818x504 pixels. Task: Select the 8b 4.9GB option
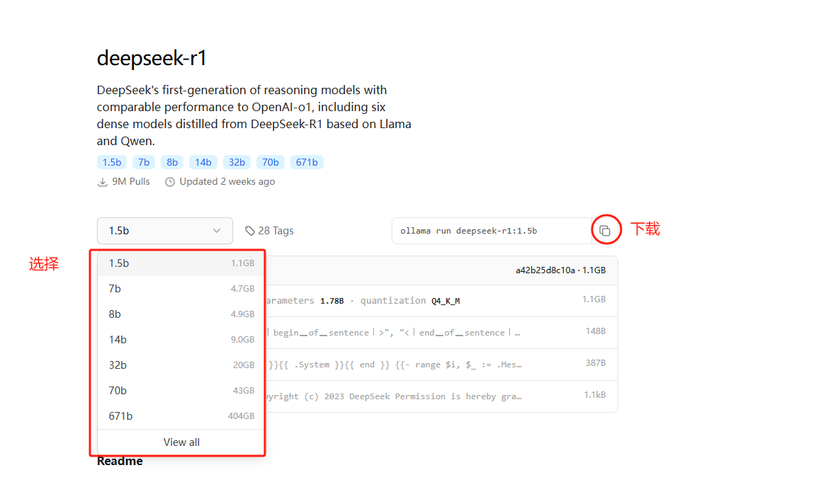point(181,314)
